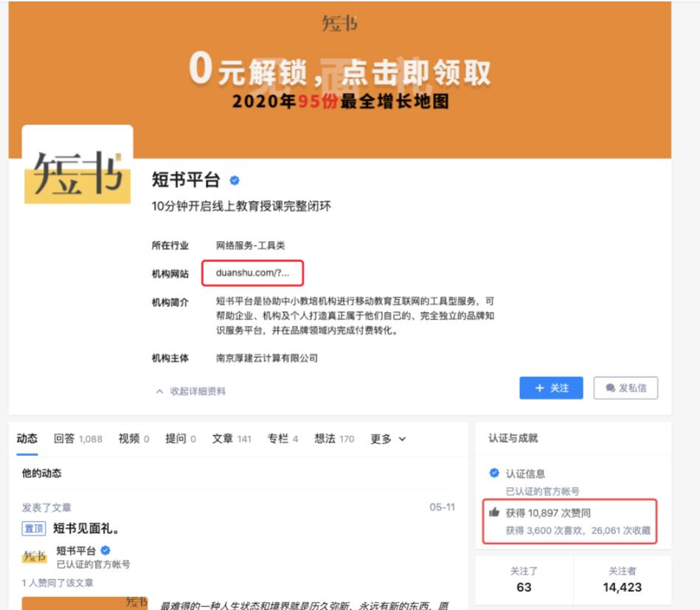Image resolution: width=700 pixels, height=610 pixels.
Task: Open the 关注者 14,423 followers count
Action: coord(622,580)
